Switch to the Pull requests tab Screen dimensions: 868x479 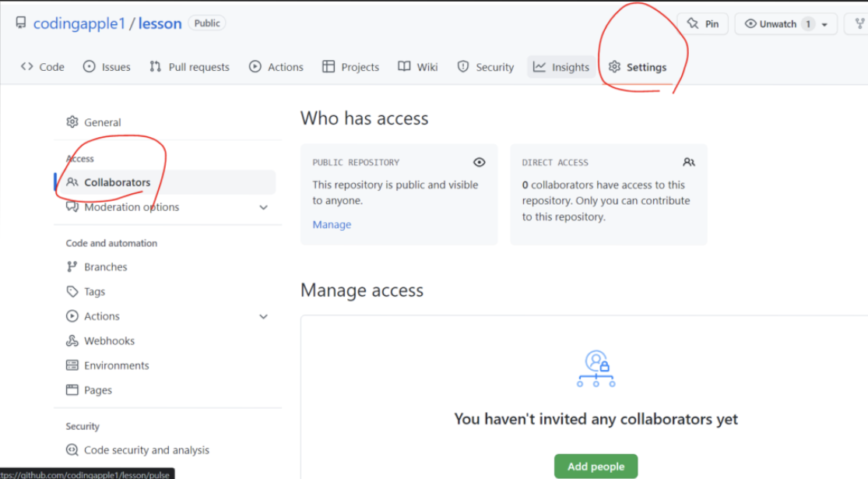189,67
